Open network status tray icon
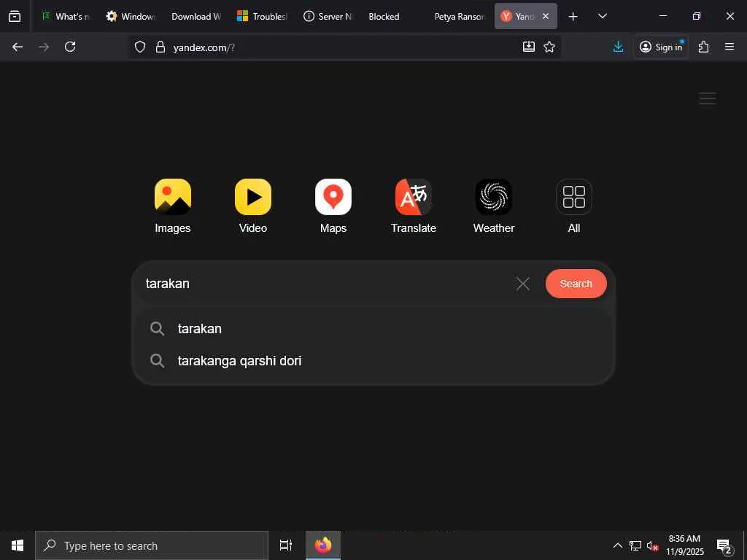The image size is (747, 560). tap(635, 545)
